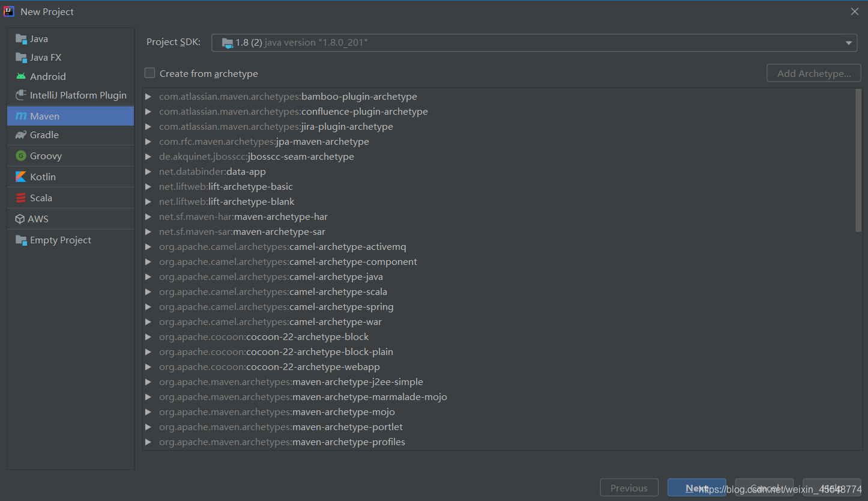Click the Empty Project folder icon
The height and width of the screenshot is (501, 868).
pos(21,240)
